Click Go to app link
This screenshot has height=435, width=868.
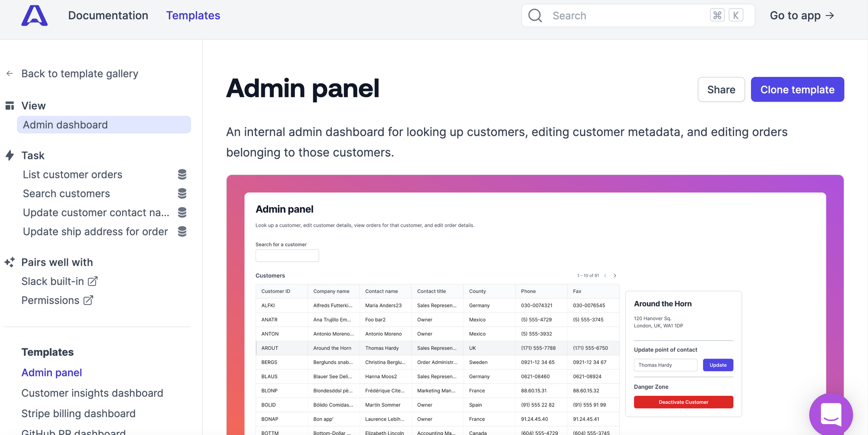click(802, 16)
